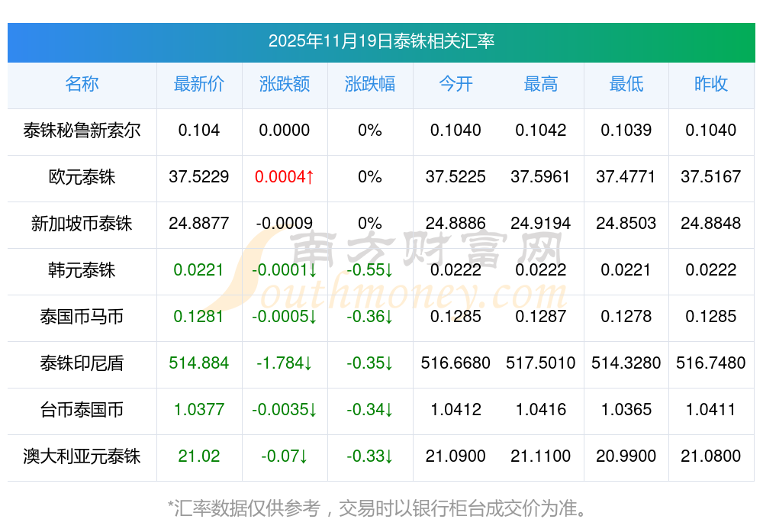Select the 昨收 column header
The image size is (763, 532).
pos(711,84)
